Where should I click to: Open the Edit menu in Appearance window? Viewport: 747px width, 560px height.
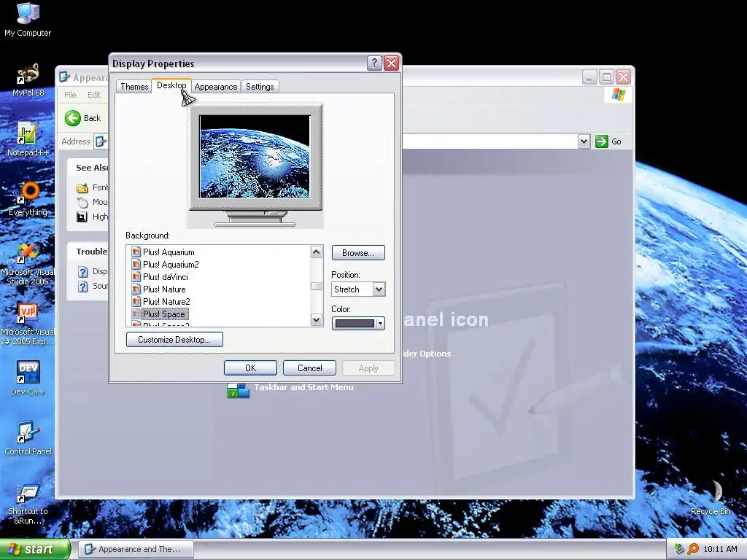[94, 95]
